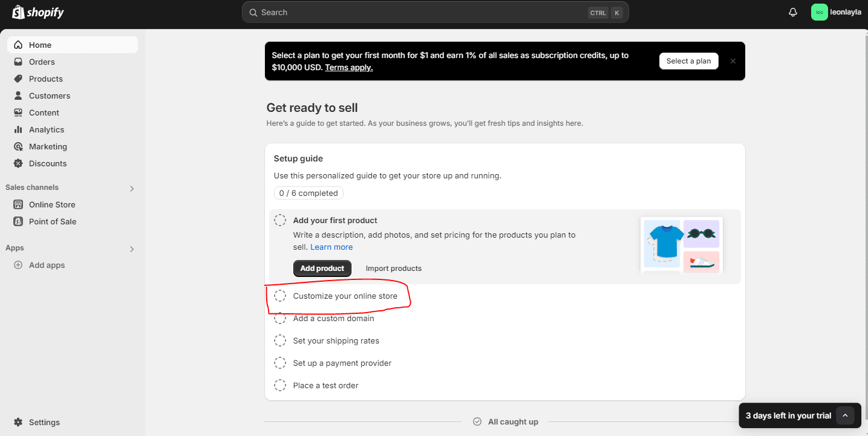The width and height of the screenshot is (868, 436).
Task: Expand the Sales channels chevron
Action: coord(132,188)
